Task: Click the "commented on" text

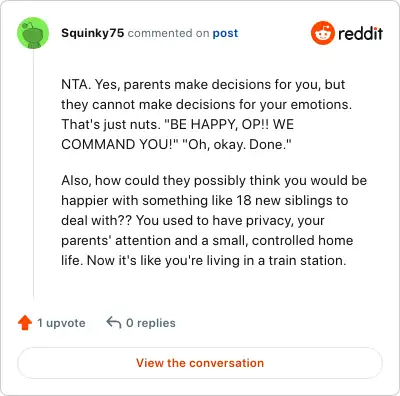Action: tap(168, 33)
